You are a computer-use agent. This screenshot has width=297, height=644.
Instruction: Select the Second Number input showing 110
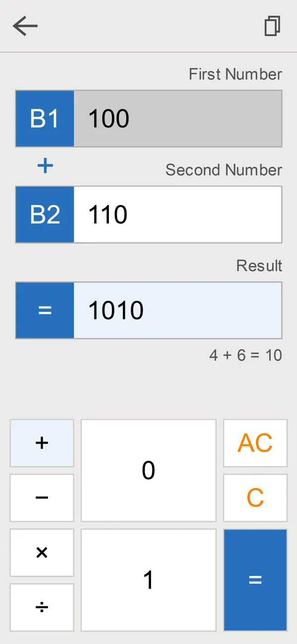pos(178,214)
